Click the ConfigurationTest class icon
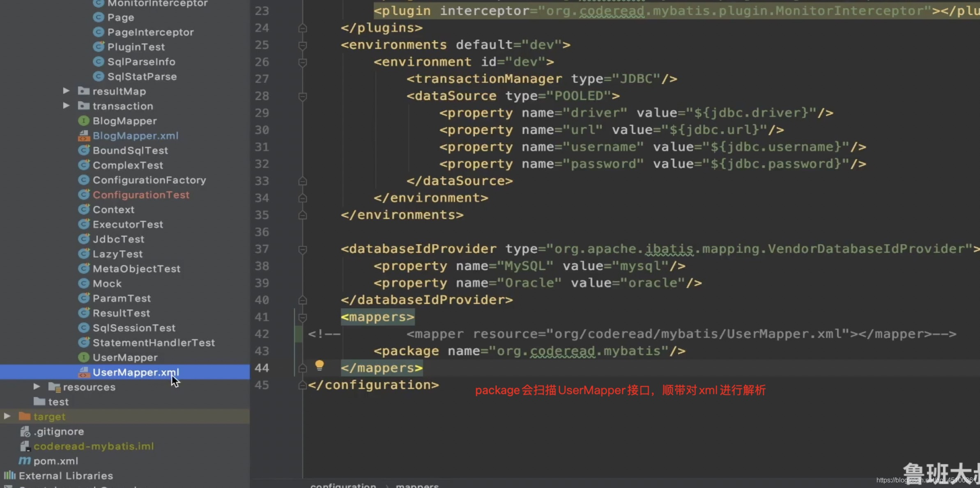 (84, 195)
